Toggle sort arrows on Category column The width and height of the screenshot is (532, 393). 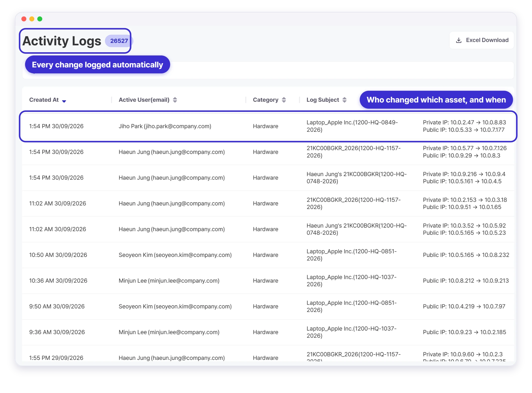(284, 100)
